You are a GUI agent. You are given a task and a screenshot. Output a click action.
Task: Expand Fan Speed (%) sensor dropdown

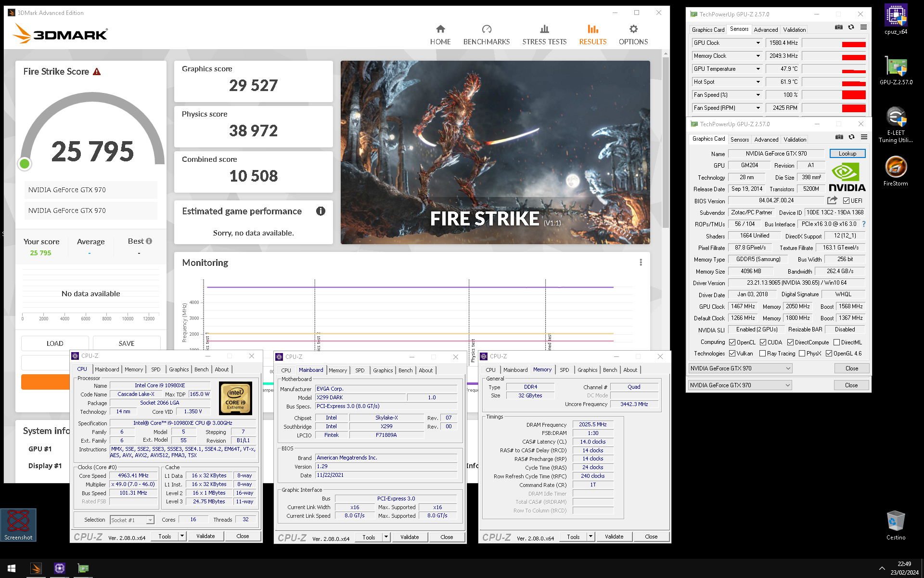[x=758, y=95]
